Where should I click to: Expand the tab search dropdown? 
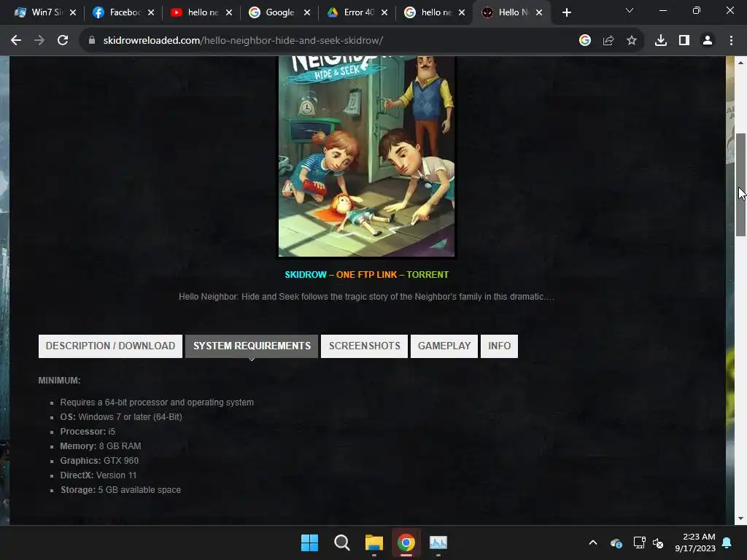pos(630,10)
